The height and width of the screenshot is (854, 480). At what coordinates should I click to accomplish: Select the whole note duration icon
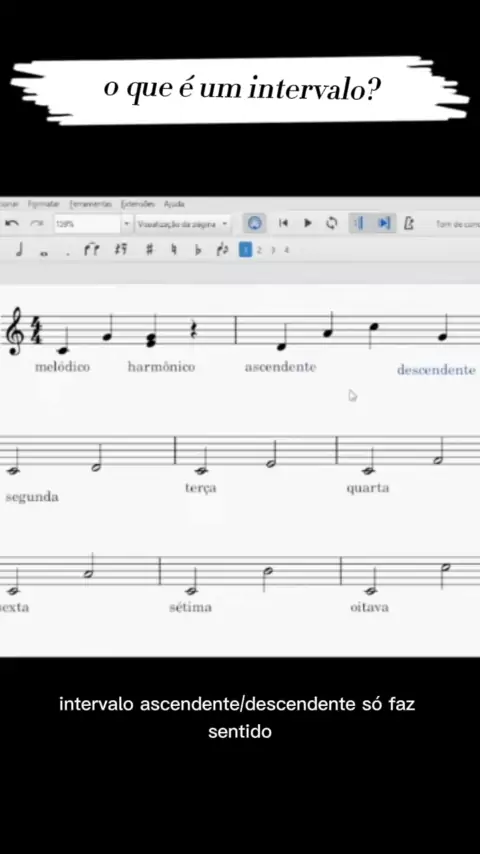click(44, 252)
